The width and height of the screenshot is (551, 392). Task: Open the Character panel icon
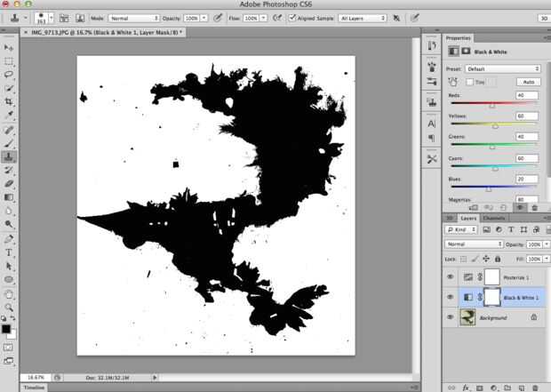432,124
